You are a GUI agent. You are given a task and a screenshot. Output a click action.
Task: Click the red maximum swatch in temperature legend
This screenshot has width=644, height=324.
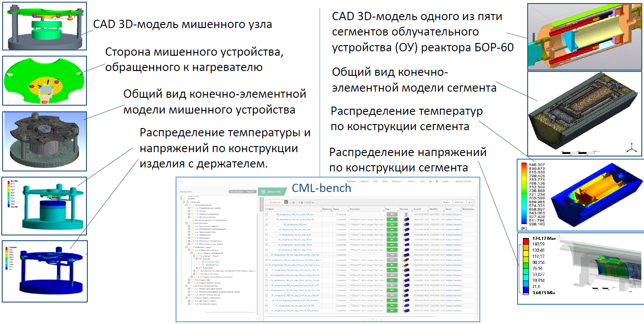pyautogui.click(x=523, y=166)
